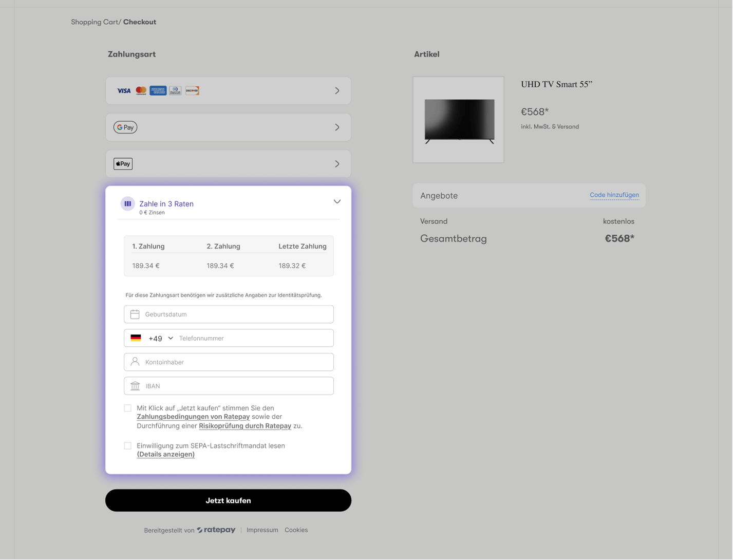Click the Code hinzufügen link
This screenshot has width=733, height=560.
point(614,195)
